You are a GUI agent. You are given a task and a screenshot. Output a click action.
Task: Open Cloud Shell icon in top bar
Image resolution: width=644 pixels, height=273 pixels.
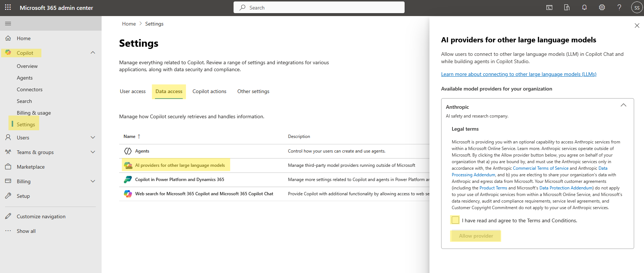pyautogui.click(x=549, y=8)
